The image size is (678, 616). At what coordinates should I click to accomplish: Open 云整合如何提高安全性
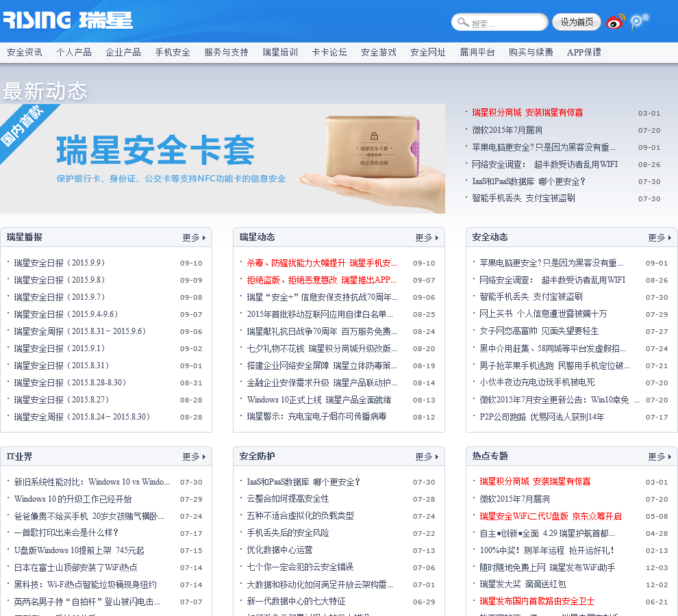coord(288,499)
